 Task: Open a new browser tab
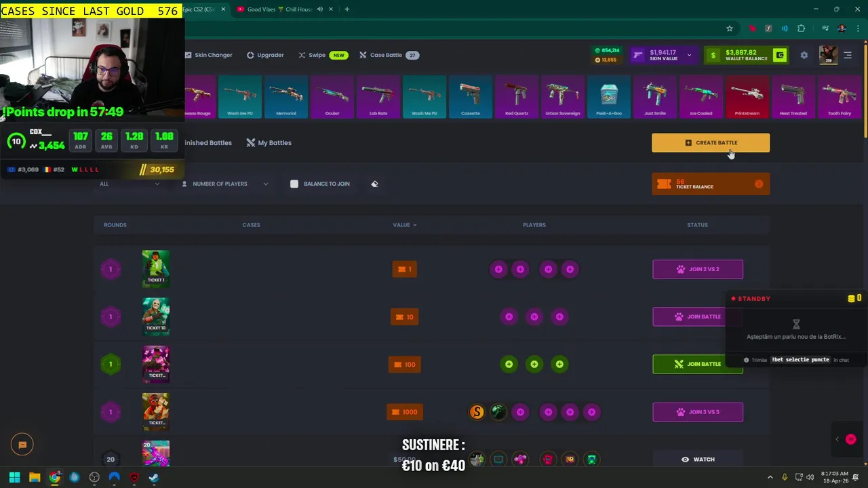[347, 9]
